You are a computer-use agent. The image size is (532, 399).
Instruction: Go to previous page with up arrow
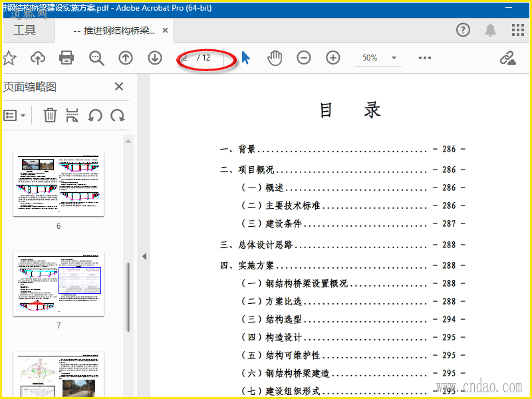tap(126, 58)
